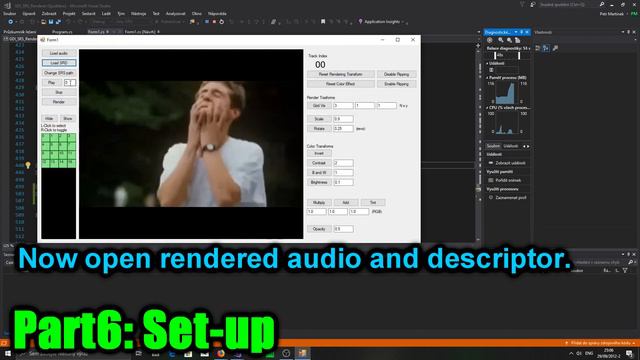Switch to the Form1.cs [Návrh] tab

point(140,31)
